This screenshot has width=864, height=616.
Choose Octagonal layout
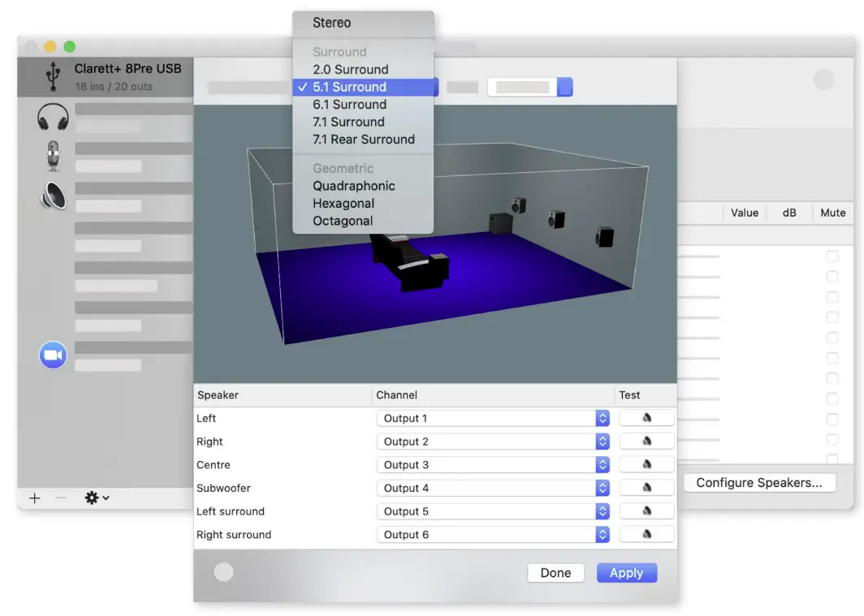(363, 222)
